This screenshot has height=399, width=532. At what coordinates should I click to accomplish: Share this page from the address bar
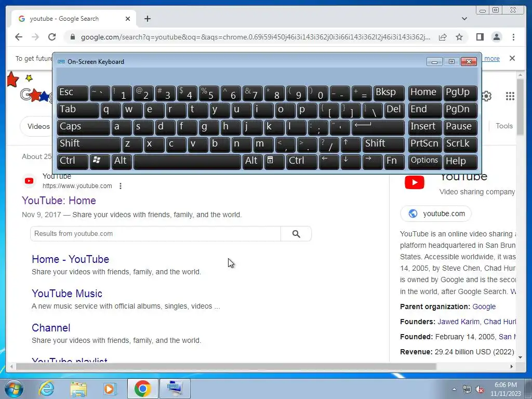pyautogui.click(x=443, y=37)
